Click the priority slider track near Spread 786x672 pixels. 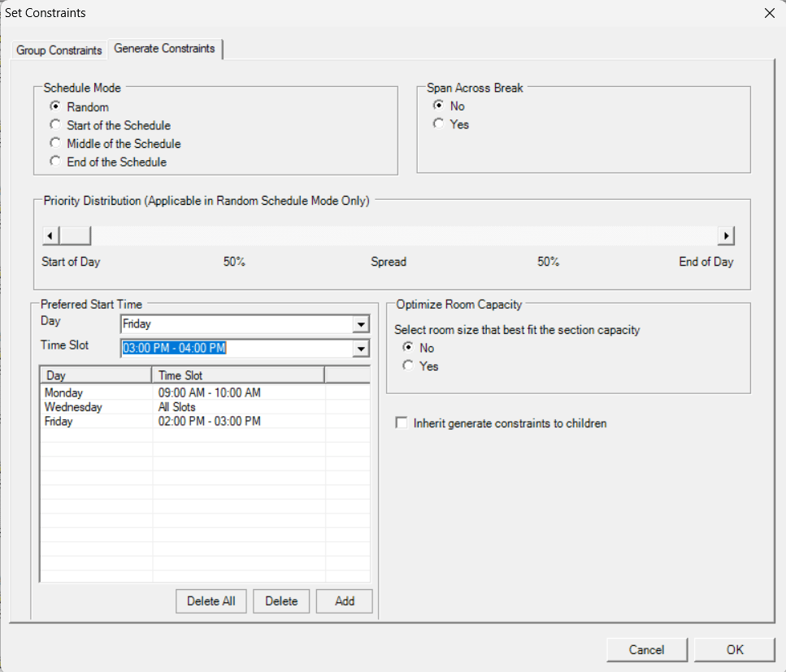pos(389,236)
